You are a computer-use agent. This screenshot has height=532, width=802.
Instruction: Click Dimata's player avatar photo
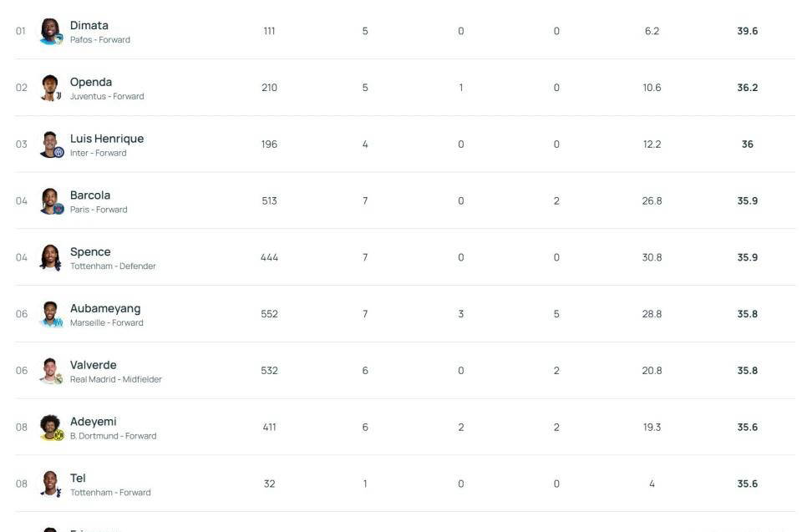[51, 32]
